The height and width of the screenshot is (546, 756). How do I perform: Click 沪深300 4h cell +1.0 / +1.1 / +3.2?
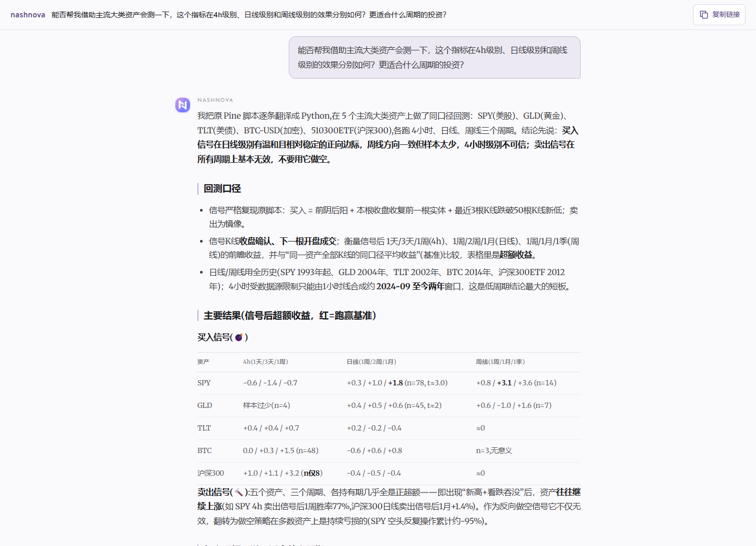click(283, 473)
